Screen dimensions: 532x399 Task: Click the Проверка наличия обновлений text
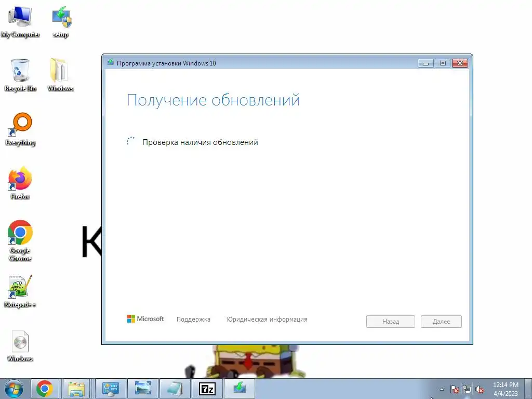[200, 142]
